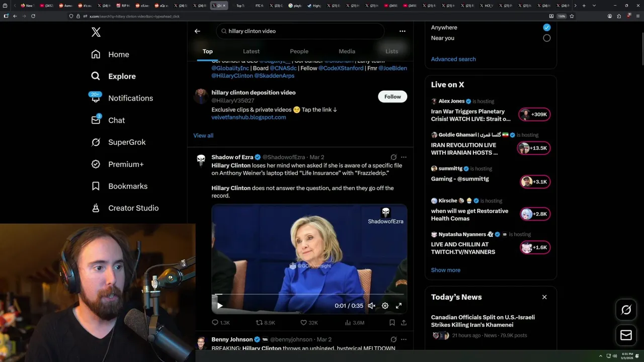The height and width of the screenshot is (362, 644).
Task: Open the floating Grok button
Action: coord(626,310)
